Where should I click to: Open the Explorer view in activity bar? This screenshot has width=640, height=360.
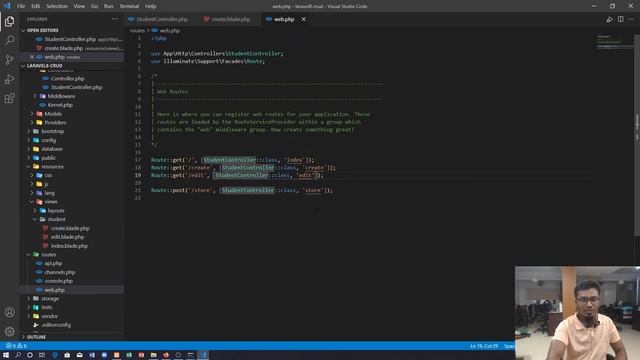pos(9,21)
